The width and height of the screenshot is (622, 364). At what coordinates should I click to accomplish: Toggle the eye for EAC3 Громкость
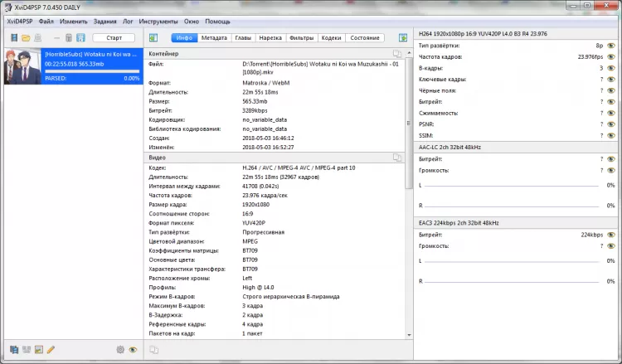click(611, 245)
